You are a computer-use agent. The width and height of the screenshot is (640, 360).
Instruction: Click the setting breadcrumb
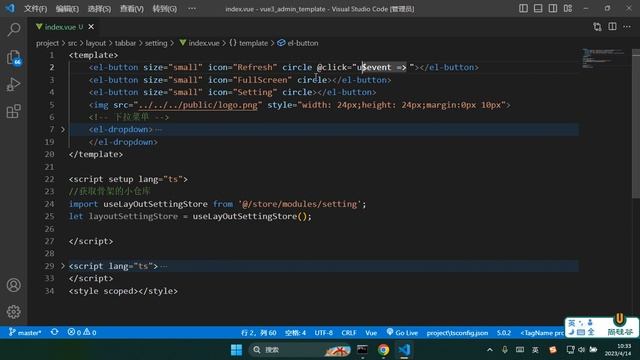click(x=156, y=43)
